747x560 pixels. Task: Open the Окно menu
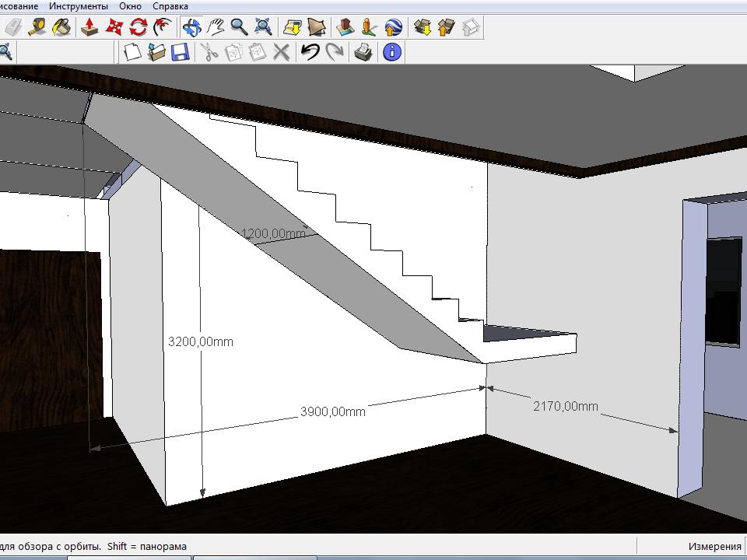point(130,6)
